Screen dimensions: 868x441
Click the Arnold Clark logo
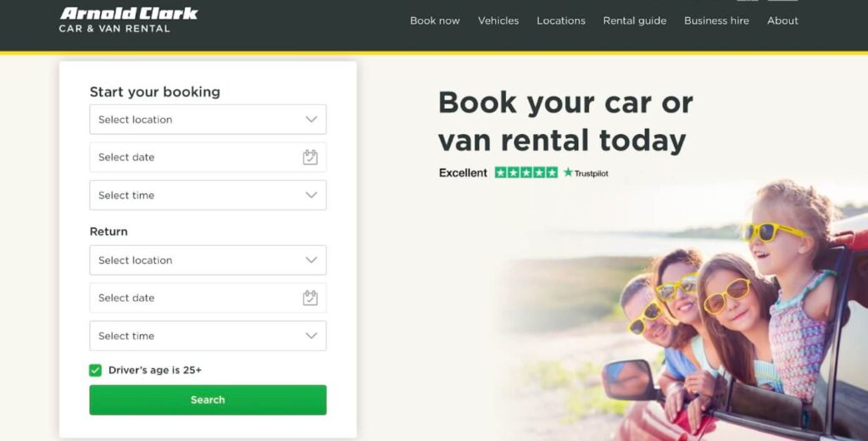[x=129, y=20]
